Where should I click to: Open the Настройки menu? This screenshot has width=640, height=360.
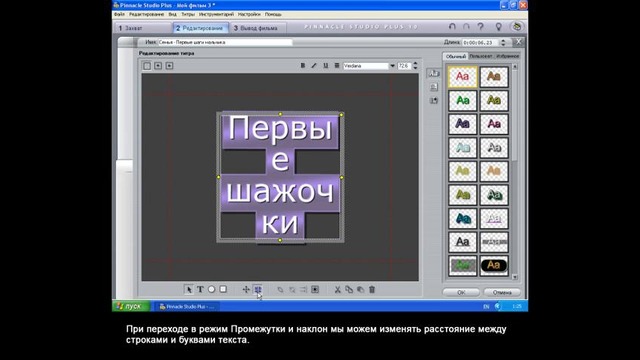click(x=249, y=14)
